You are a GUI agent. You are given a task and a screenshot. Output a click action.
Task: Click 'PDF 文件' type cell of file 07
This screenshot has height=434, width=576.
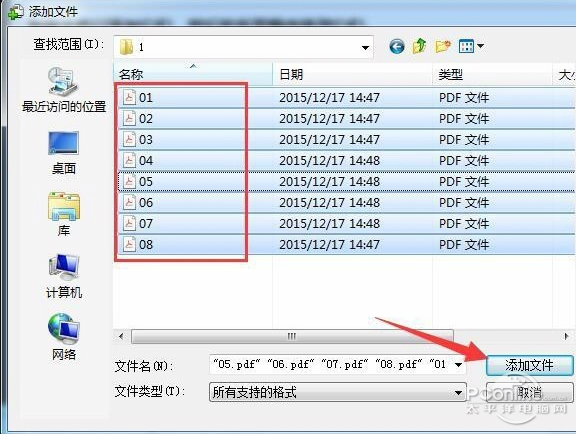point(464,223)
